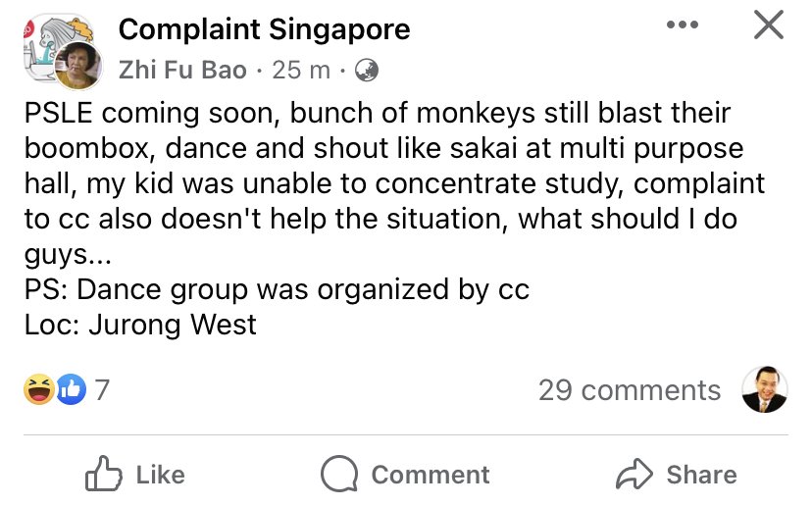Click the curved share arrow icon
The image size is (812, 506).
pyautogui.click(x=634, y=476)
